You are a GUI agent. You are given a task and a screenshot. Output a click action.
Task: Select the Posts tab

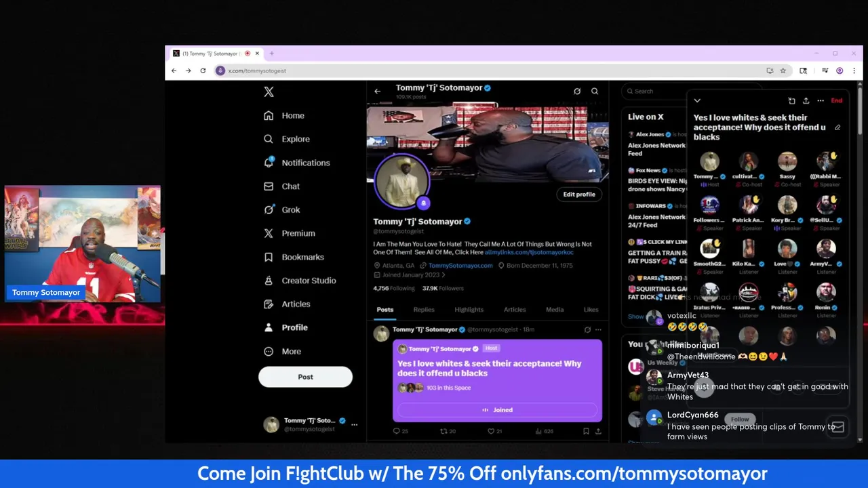click(385, 310)
